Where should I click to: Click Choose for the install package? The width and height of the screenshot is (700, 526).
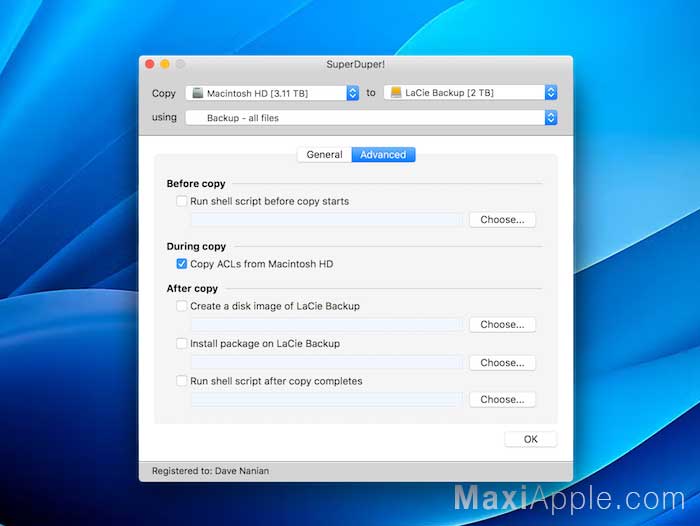[x=502, y=363]
